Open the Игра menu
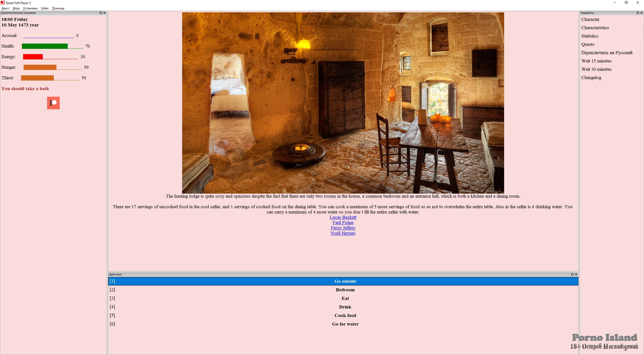The width and height of the screenshot is (644, 355). tap(16, 8)
